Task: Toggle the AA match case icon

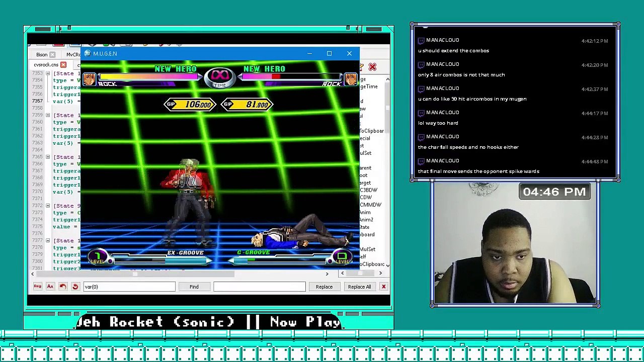Action: click(x=50, y=287)
